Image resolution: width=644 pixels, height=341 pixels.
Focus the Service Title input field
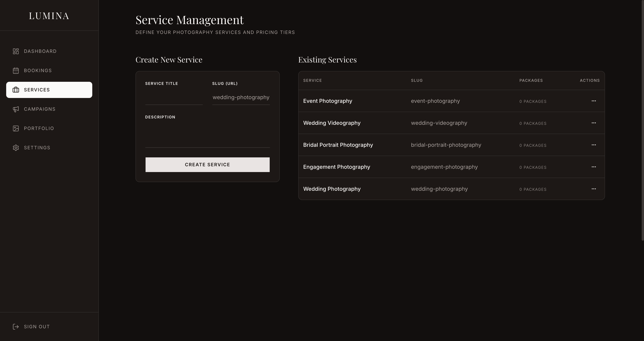click(x=174, y=97)
